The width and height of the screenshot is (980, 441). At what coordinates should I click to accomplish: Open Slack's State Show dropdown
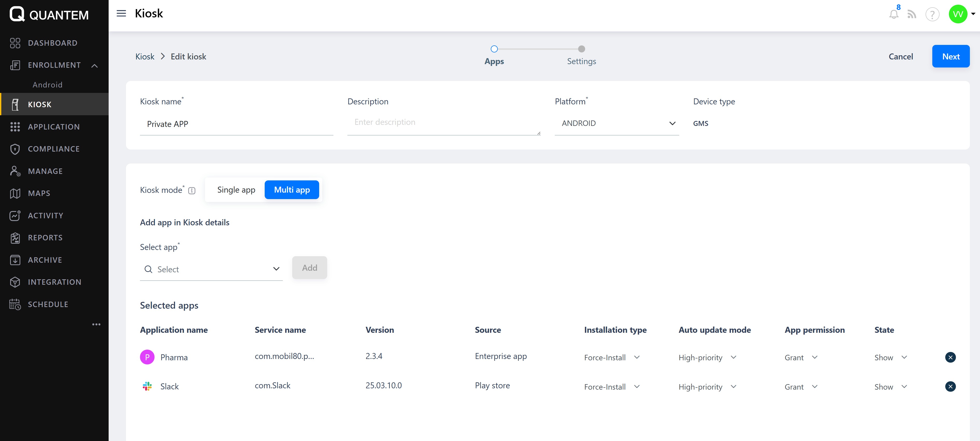pyautogui.click(x=891, y=386)
